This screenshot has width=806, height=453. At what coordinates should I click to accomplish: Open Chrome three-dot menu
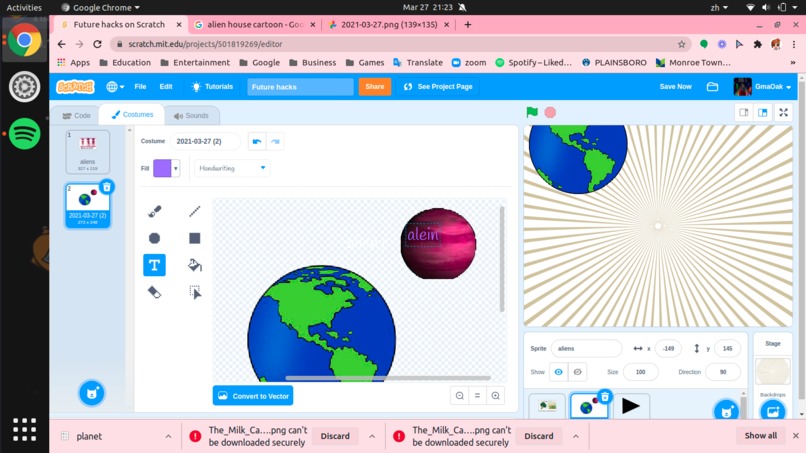coord(794,44)
